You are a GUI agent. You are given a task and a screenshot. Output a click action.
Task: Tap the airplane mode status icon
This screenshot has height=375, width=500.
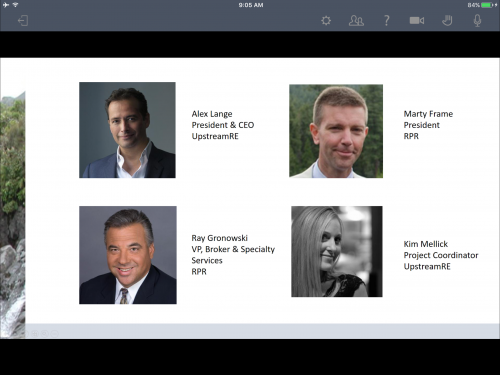pyautogui.click(x=6, y=5)
